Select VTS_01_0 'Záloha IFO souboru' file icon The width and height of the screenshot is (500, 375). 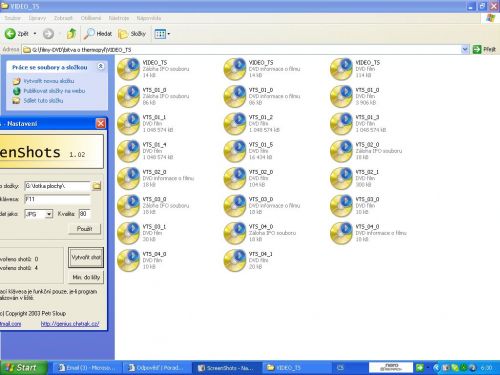[129, 96]
